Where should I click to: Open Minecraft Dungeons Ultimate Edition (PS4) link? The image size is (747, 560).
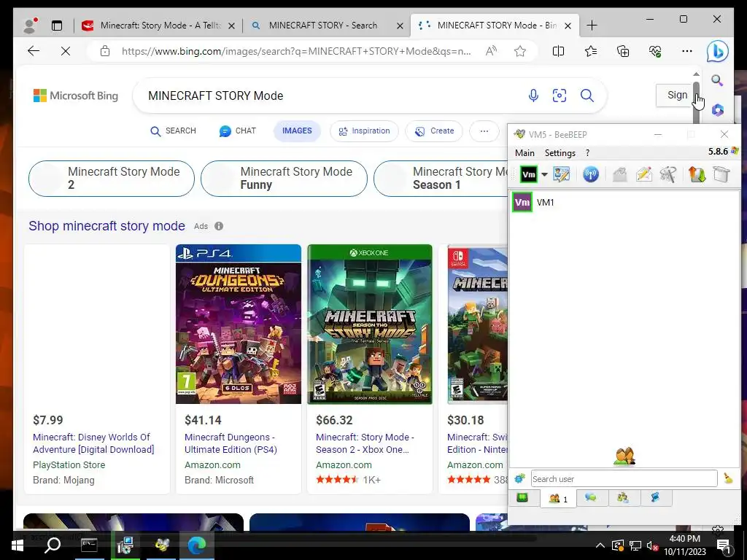pos(231,443)
